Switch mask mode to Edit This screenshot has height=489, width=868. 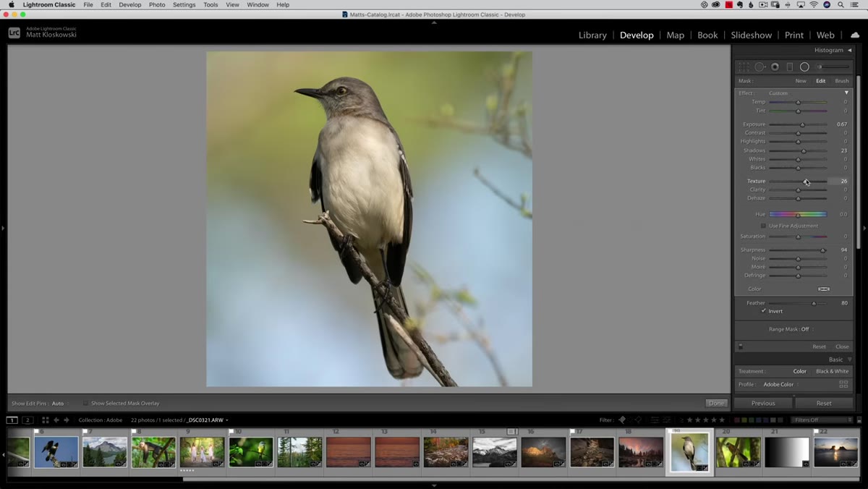tap(821, 81)
